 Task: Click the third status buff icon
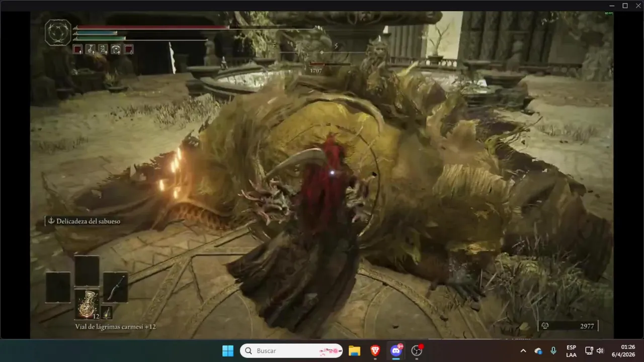(103, 49)
